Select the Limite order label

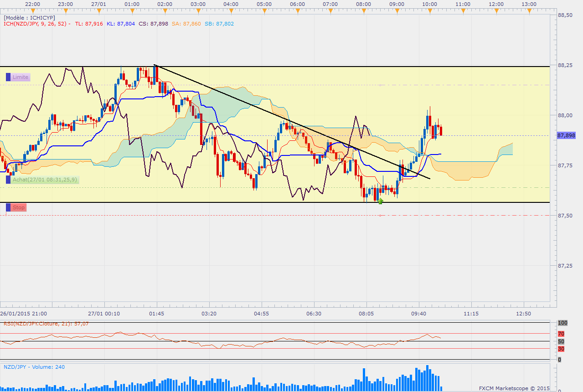(x=21, y=77)
